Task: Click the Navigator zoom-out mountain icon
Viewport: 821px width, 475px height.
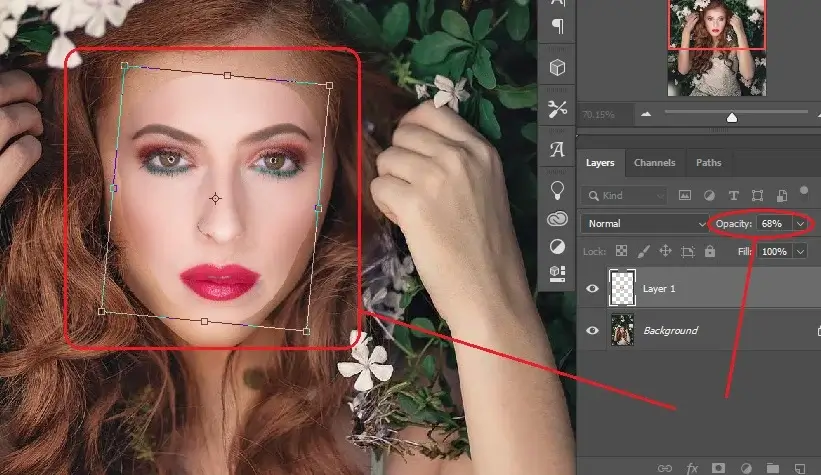Action: 646,114
